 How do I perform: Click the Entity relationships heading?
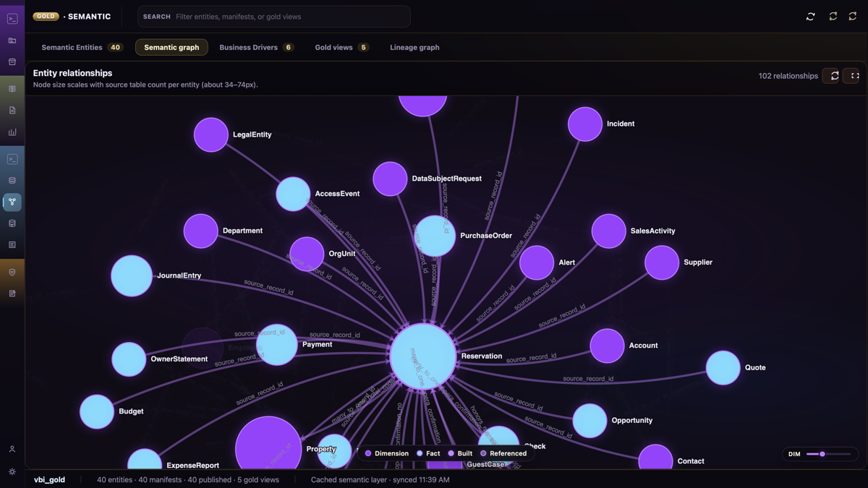(72, 73)
